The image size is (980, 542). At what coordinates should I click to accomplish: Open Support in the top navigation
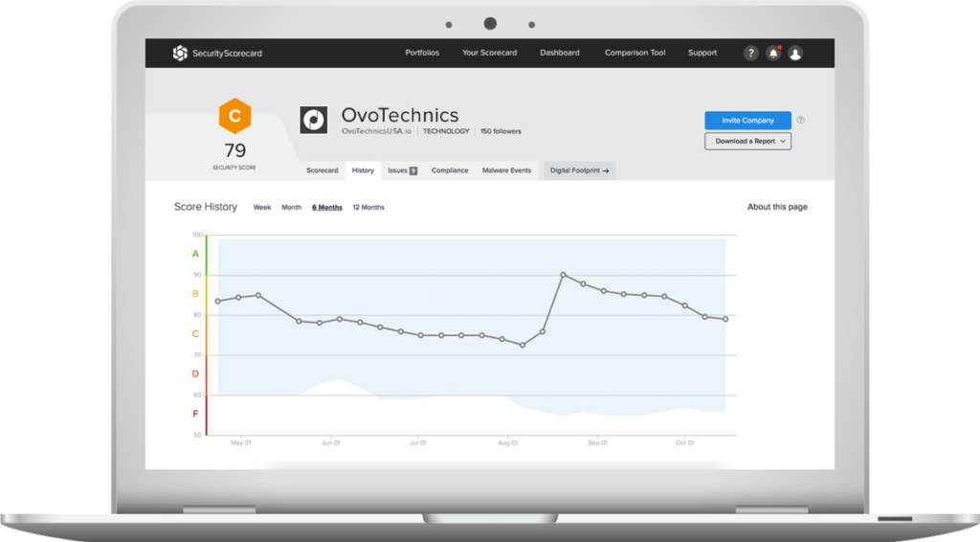point(702,53)
